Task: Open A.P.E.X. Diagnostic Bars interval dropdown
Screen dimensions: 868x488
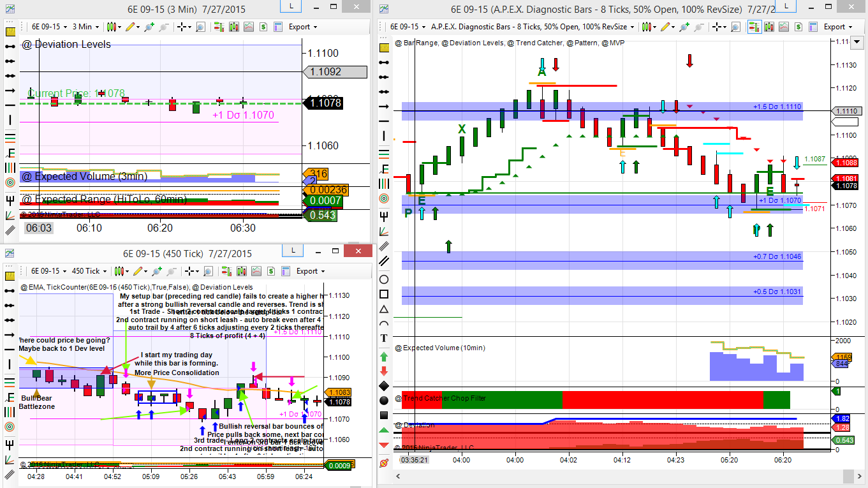Action: click(x=533, y=27)
